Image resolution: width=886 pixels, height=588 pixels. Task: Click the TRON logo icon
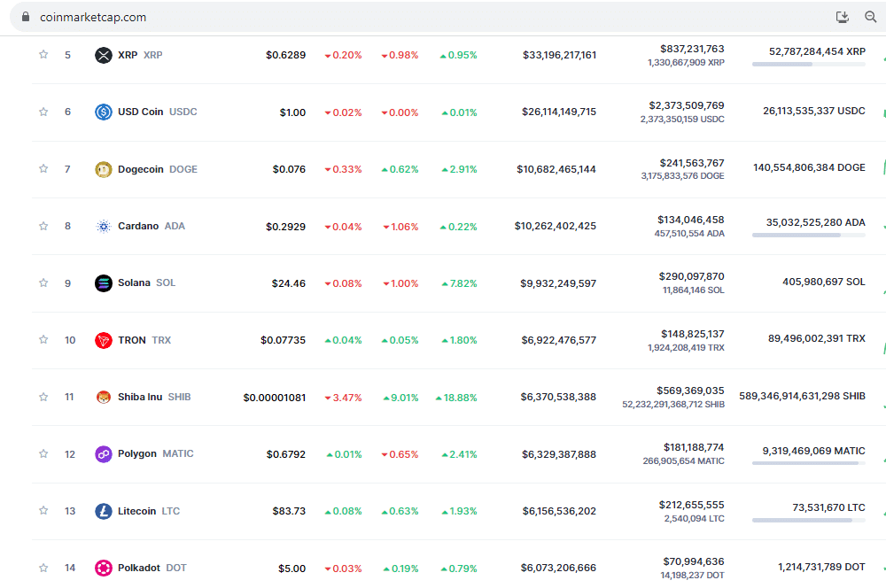click(x=104, y=340)
